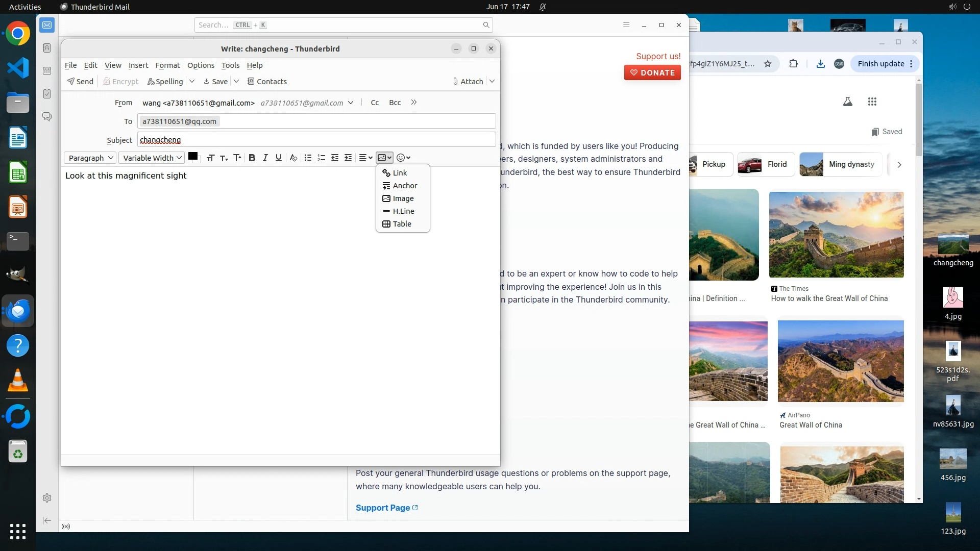Click the Bcc button
Viewport: 980px width, 551px height.
click(395, 103)
